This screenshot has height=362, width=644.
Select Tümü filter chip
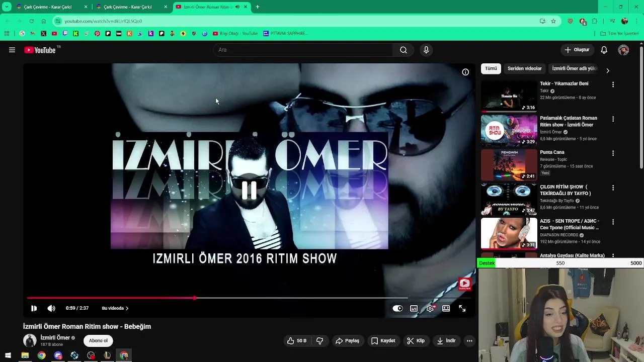click(491, 68)
